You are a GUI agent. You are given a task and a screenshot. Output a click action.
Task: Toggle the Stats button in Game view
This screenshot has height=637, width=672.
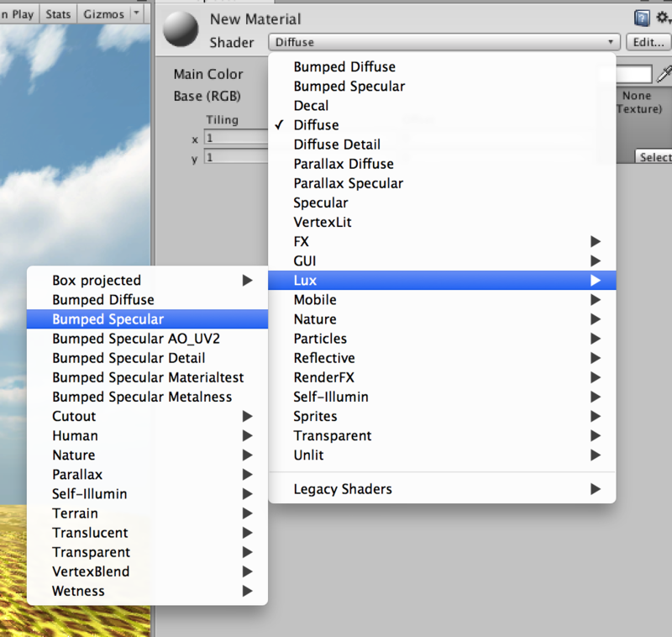tap(58, 14)
